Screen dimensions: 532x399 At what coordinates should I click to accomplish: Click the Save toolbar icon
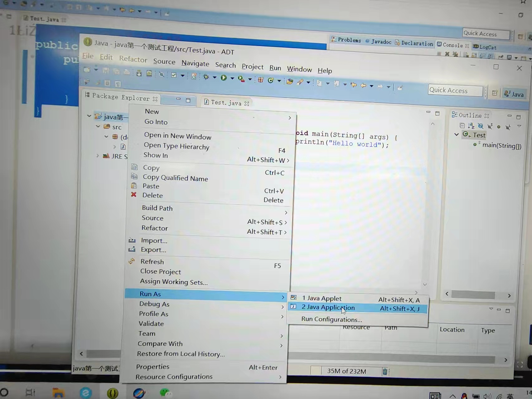point(105,71)
